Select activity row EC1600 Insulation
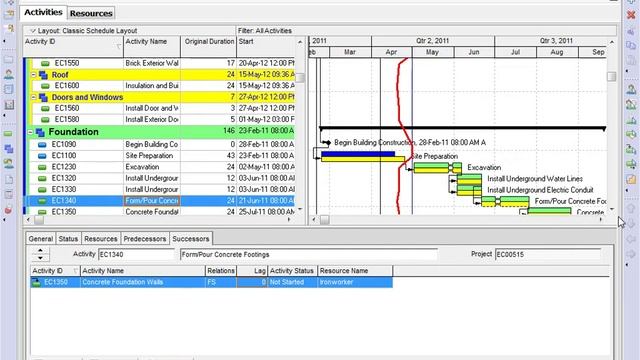 (160, 86)
